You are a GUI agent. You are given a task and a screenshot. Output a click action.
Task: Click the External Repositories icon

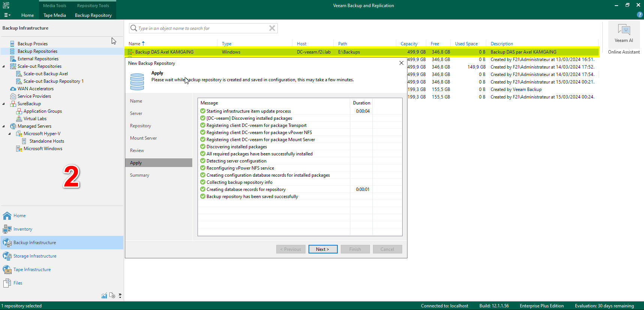(x=13, y=59)
